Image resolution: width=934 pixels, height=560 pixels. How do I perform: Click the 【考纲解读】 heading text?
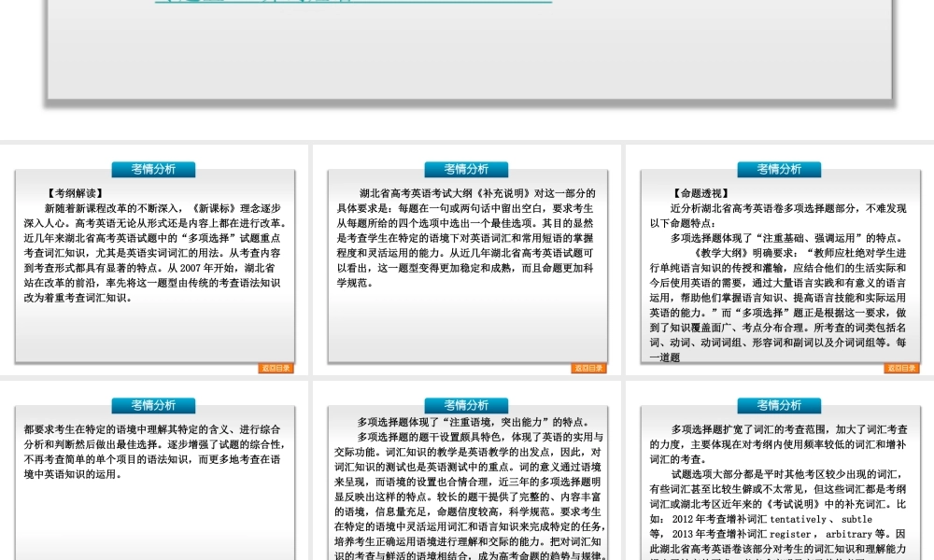tap(76, 193)
